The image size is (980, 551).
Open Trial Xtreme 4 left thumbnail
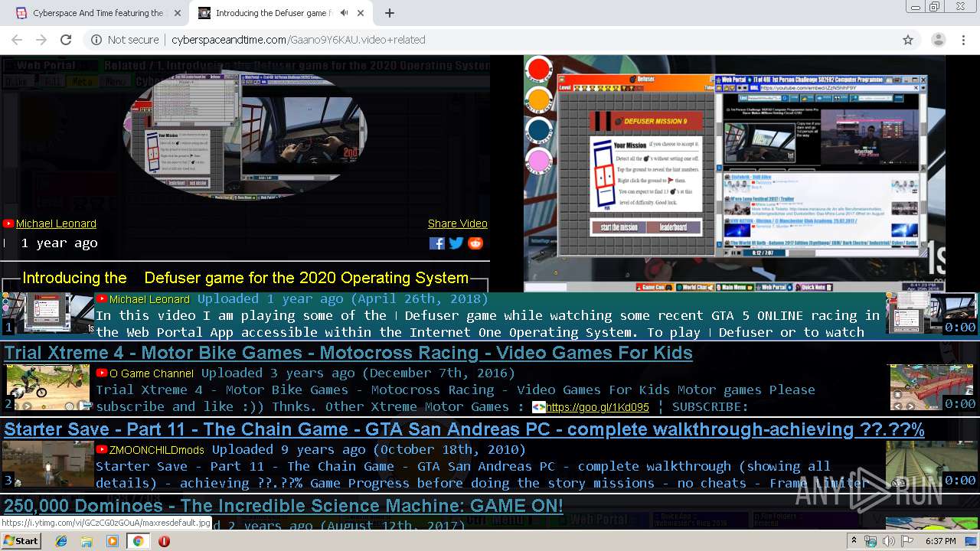pos(47,387)
